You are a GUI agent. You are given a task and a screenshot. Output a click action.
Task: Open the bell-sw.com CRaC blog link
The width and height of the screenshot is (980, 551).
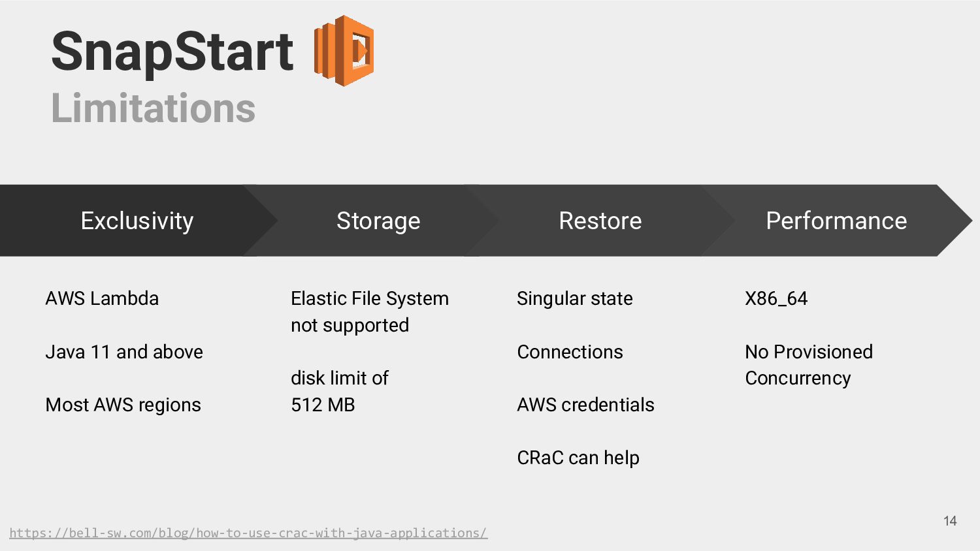pos(248,533)
